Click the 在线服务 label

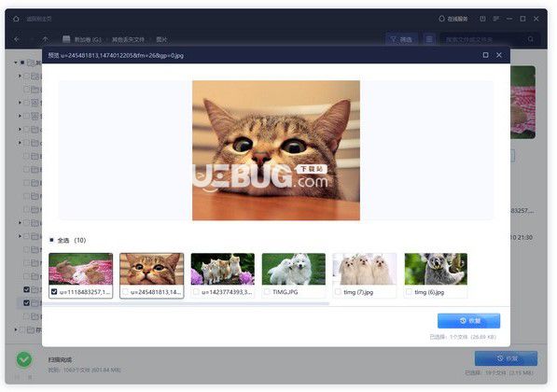tap(457, 19)
